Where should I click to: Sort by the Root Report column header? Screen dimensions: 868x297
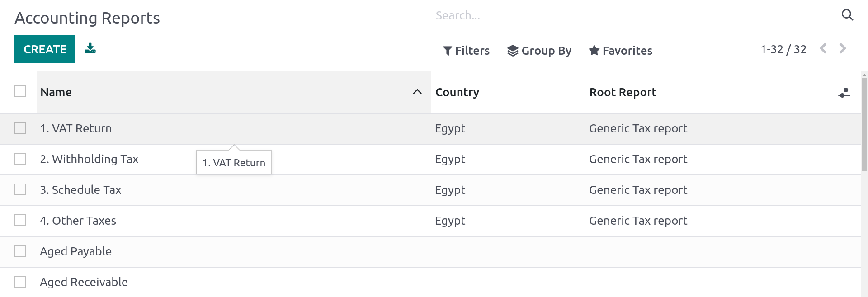click(623, 92)
